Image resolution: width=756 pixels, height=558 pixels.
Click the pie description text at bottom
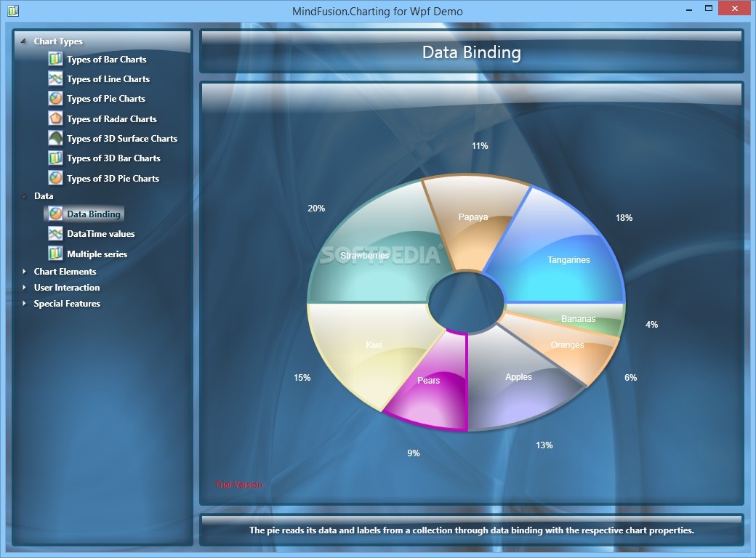coord(472,530)
